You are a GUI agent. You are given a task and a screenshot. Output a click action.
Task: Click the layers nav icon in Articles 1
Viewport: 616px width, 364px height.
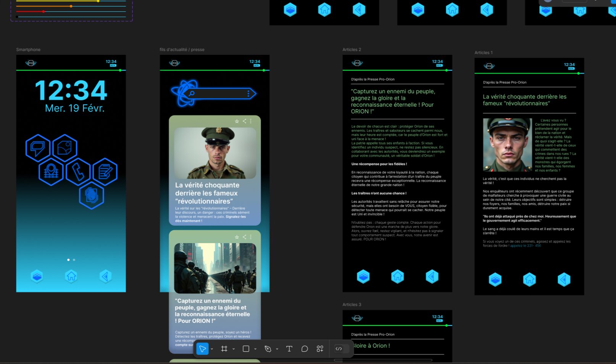click(x=495, y=279)
